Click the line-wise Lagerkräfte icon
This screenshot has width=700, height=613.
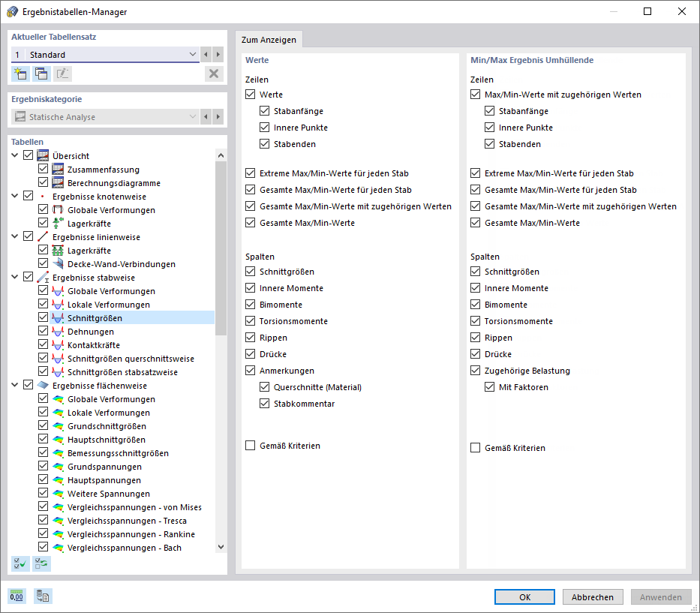click(58, 251)
